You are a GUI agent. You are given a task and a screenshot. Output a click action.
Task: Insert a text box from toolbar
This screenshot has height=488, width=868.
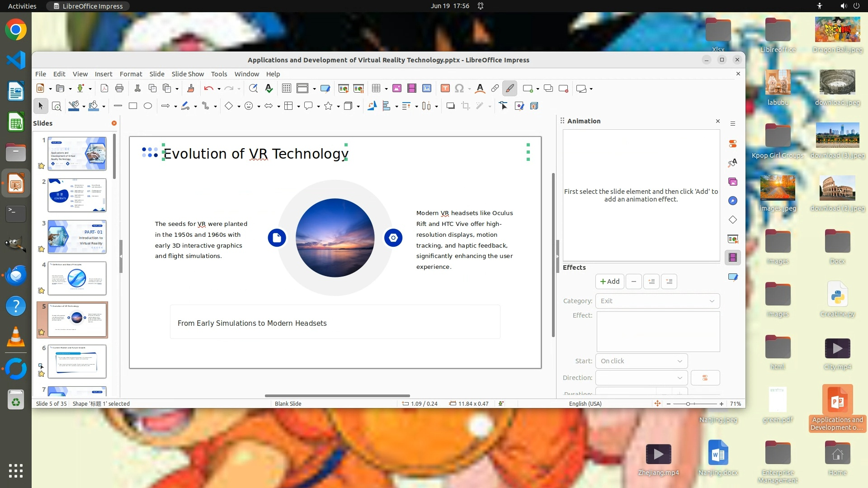pyautogui.click(x=445, y=89)
